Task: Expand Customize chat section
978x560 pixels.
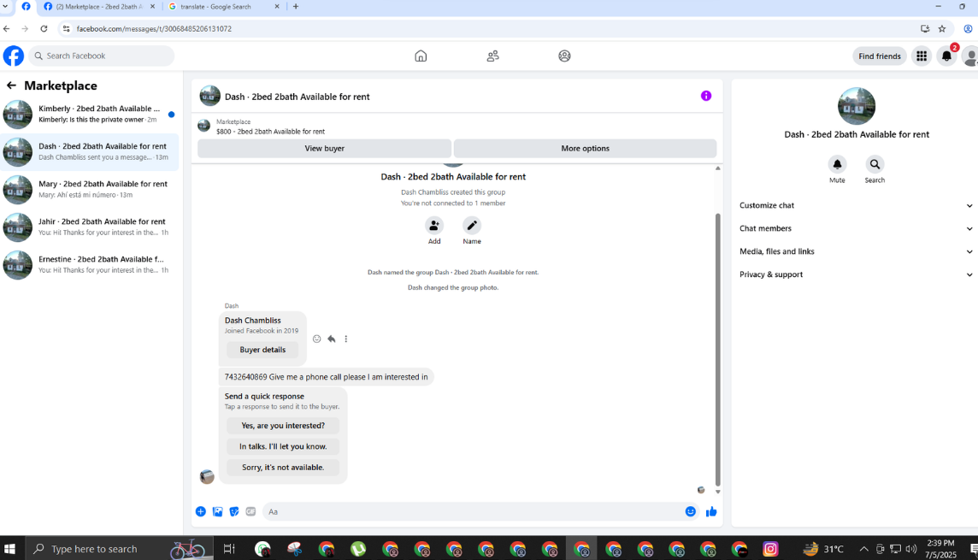Action: click(x=855, y=205)
